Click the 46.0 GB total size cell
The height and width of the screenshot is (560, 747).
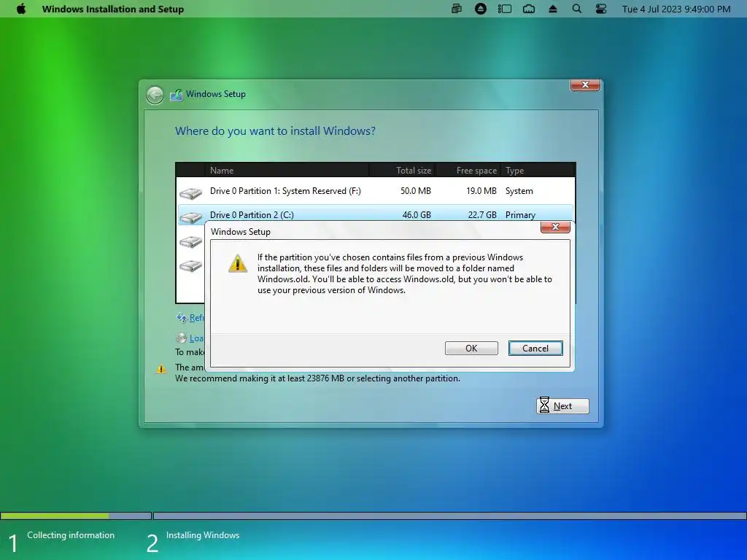click(x=417, y=215)
